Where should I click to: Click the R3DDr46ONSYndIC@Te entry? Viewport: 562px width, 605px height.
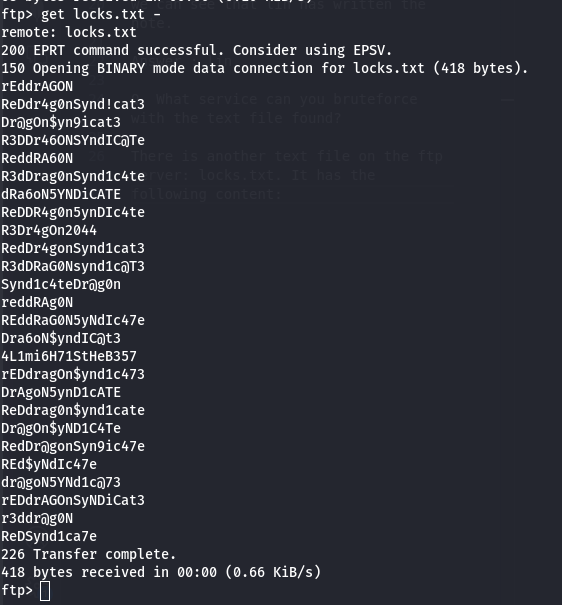[x=73, y=140]
